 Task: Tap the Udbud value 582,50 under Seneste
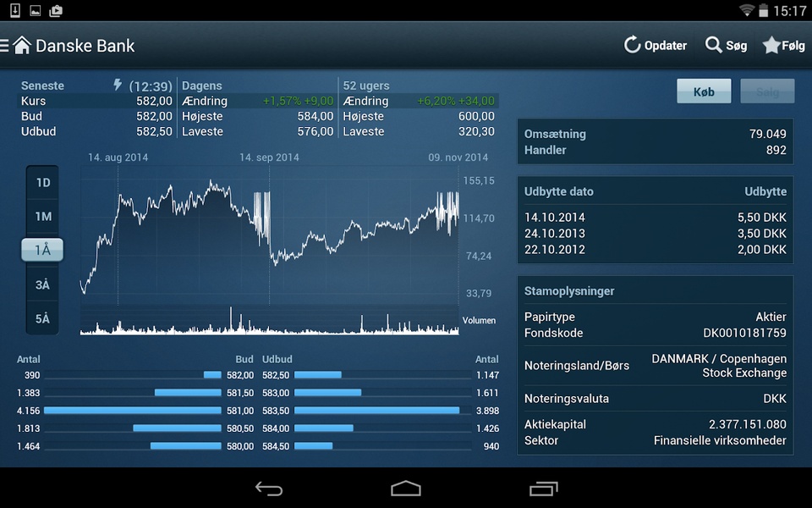154,131
